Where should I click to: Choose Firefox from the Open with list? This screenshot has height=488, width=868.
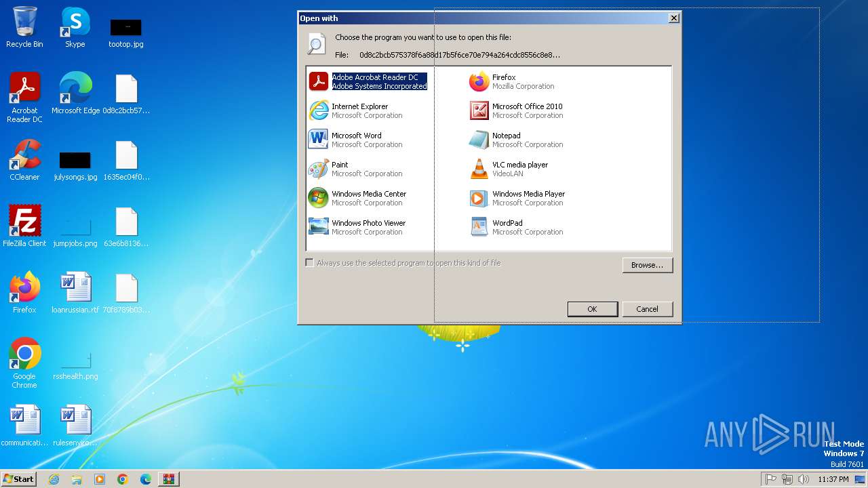(x=512, y=82)
